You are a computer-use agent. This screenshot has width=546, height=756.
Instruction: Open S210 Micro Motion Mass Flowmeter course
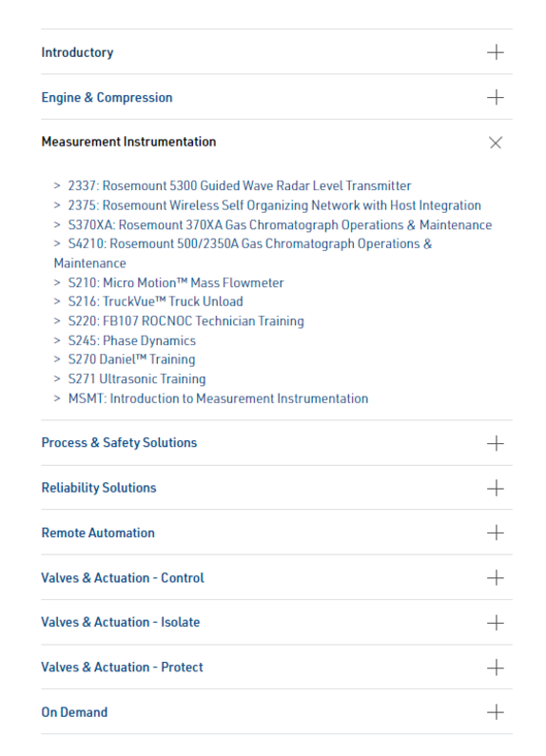pyautogui.click(x=176, y=282)
